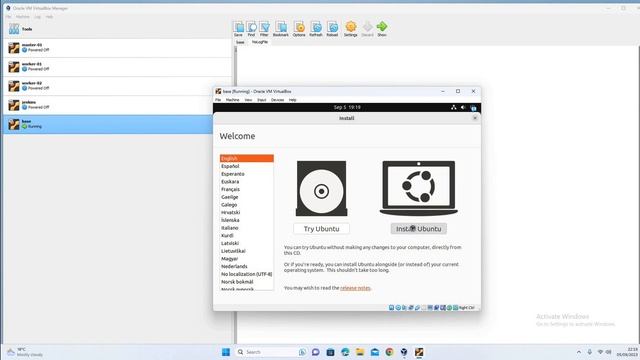640x360 pixels.
Task: Click the Reload toolbar icon
Action: 332,29
